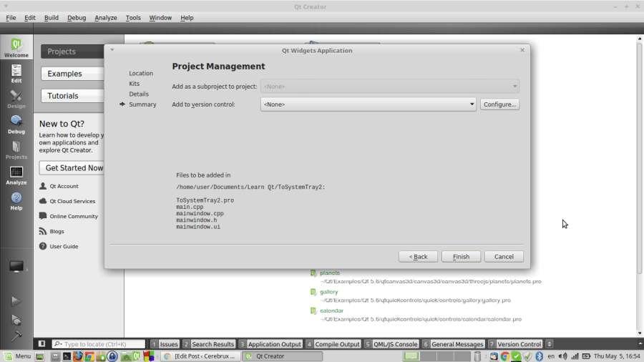Open the planets recent project link
This screenshot has width=644, height=362.
(x=330, y=273)
